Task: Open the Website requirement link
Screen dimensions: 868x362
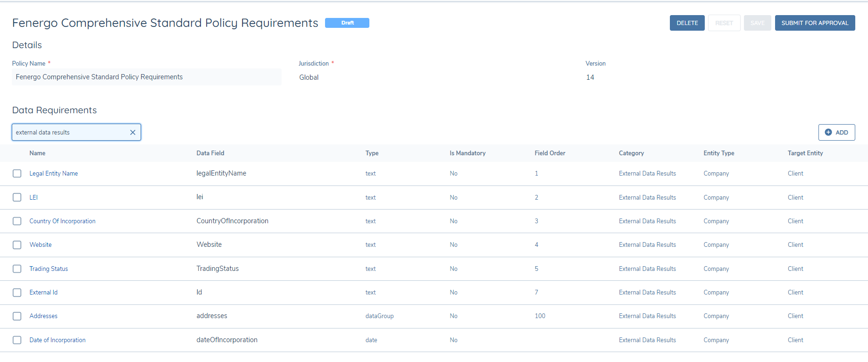Action: pos(41,245)
